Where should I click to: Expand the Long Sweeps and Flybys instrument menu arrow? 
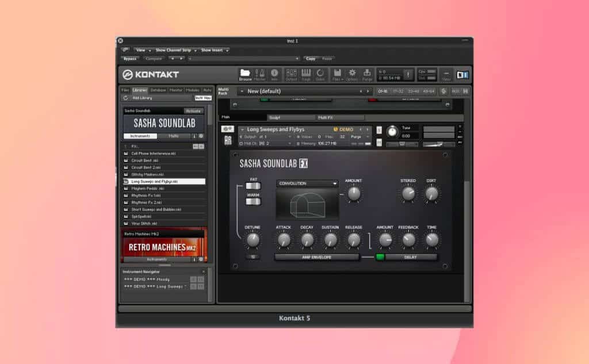point(242,129)
